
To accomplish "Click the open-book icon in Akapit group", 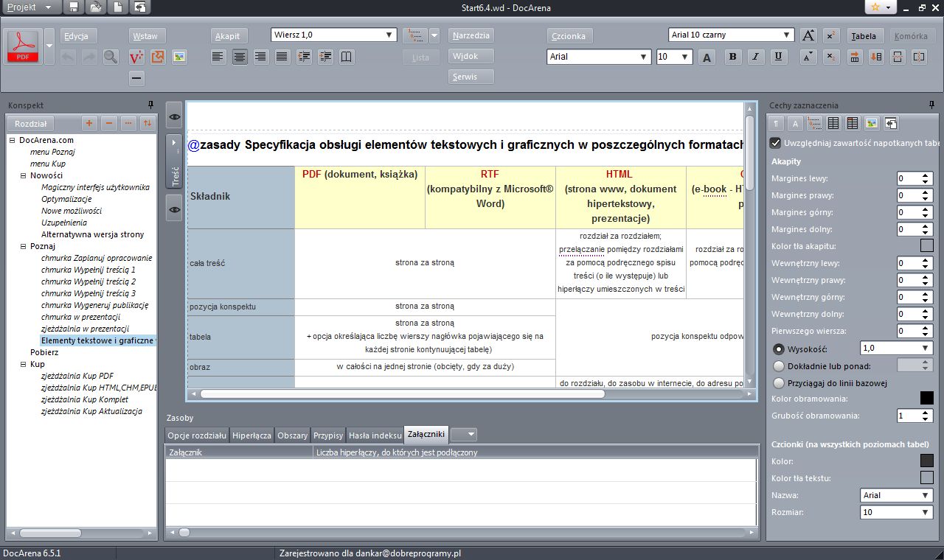I will coord(346,57).
